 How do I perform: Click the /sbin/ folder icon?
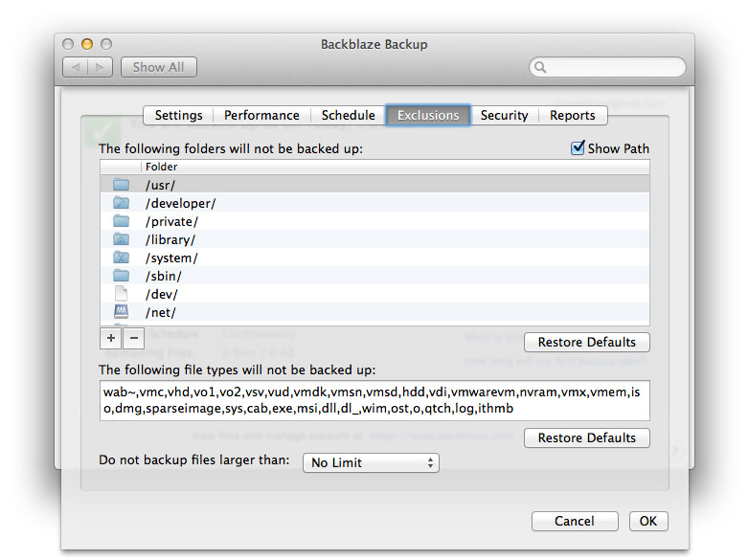coord(122,276)
